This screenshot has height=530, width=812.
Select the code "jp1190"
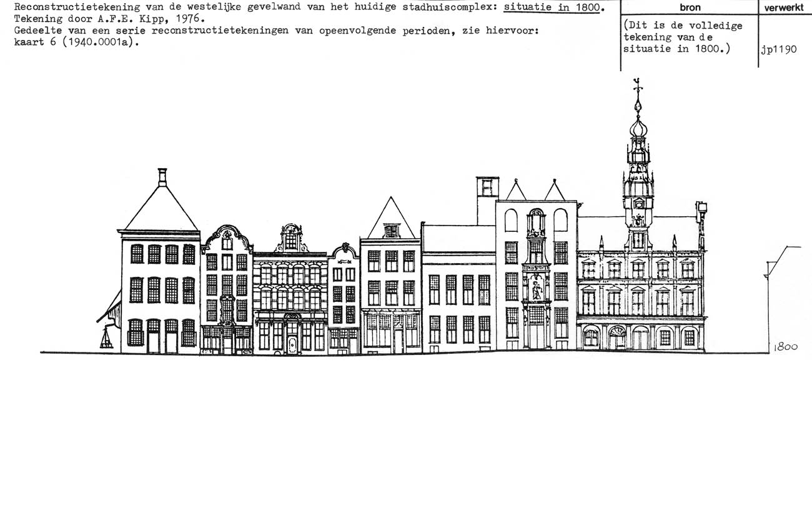click(778, 49)
